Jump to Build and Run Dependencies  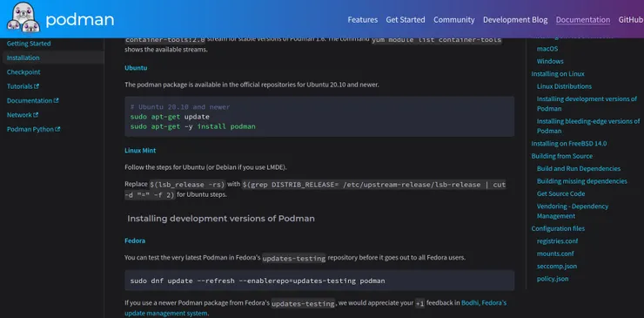coord(578,169)
